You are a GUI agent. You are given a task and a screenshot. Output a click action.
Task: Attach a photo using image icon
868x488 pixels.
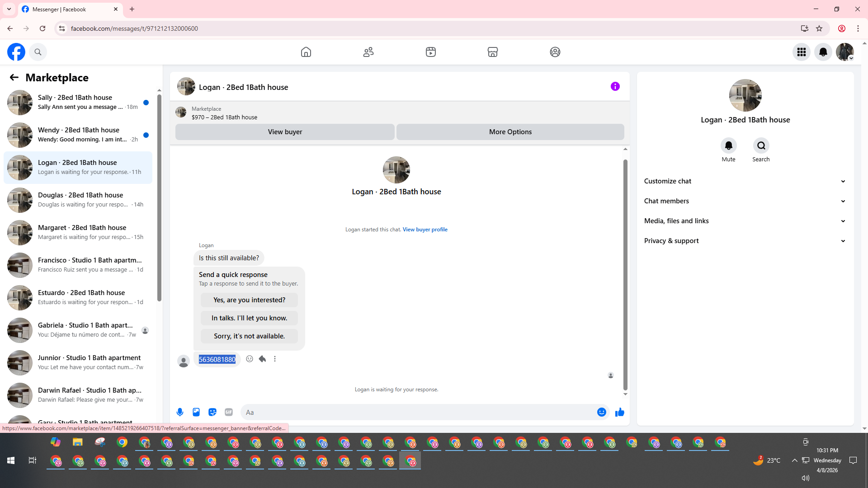pyautogui.click(x=196, y=412)
